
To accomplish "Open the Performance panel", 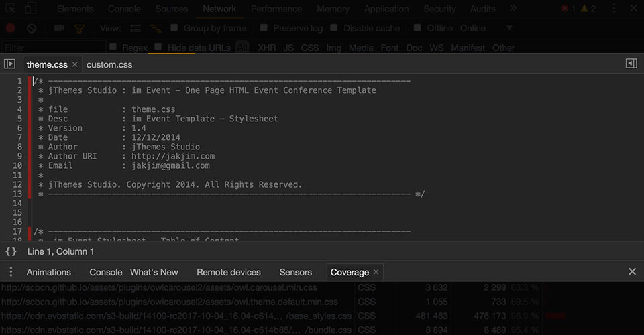I will point(276,9).
